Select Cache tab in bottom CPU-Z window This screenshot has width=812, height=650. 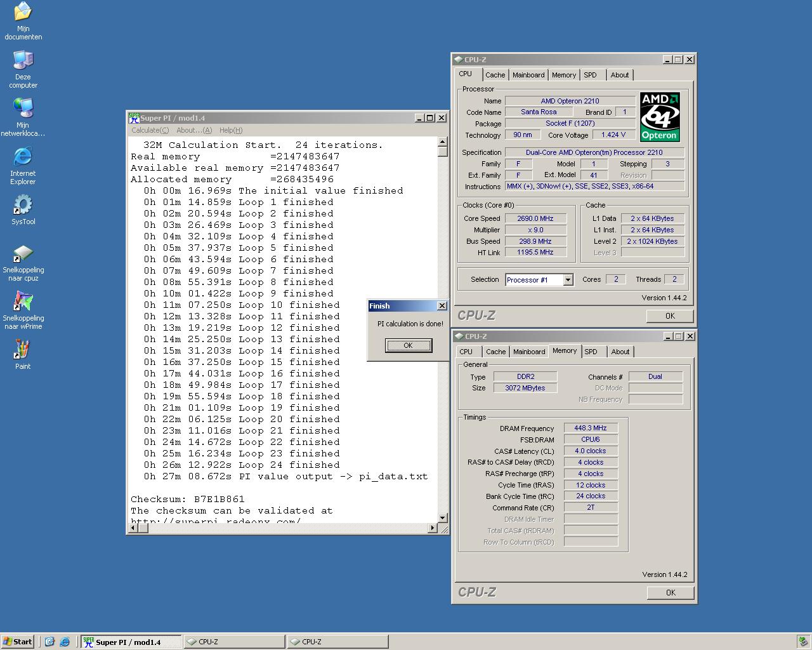point(496,352)
